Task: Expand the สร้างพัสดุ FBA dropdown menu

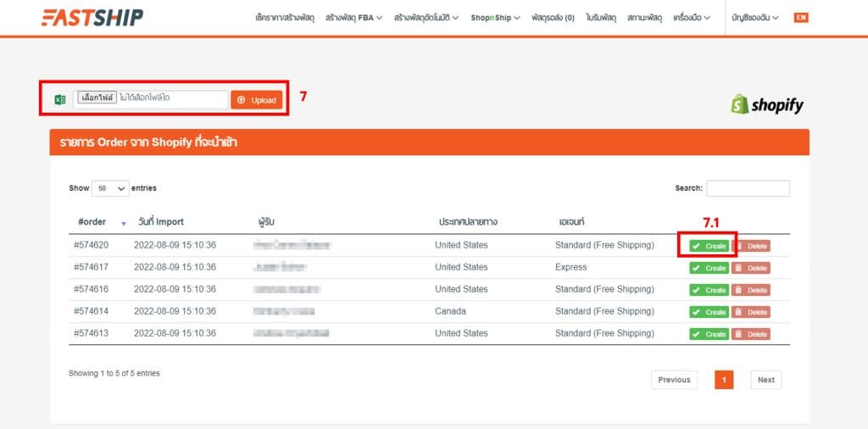Action: tap(353, 18)
